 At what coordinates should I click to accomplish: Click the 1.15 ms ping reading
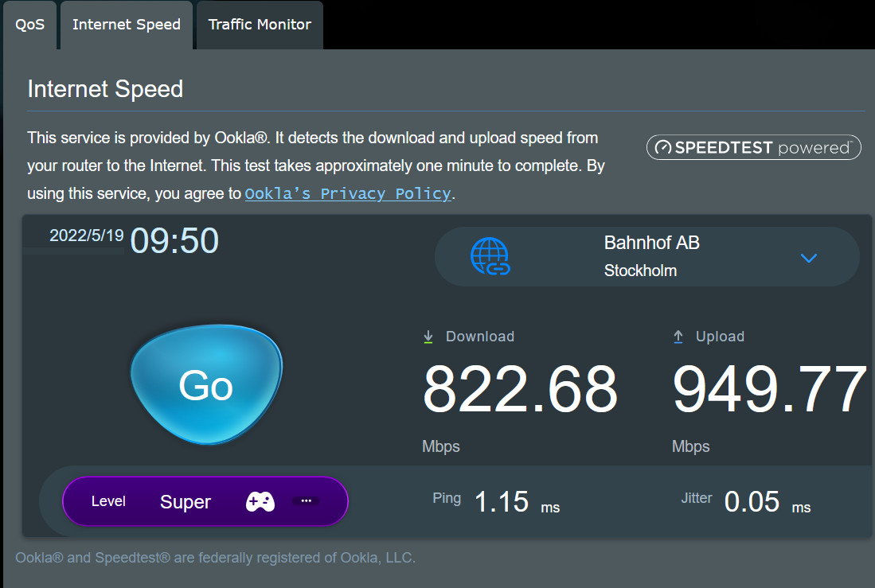click(x=502, y=502)
